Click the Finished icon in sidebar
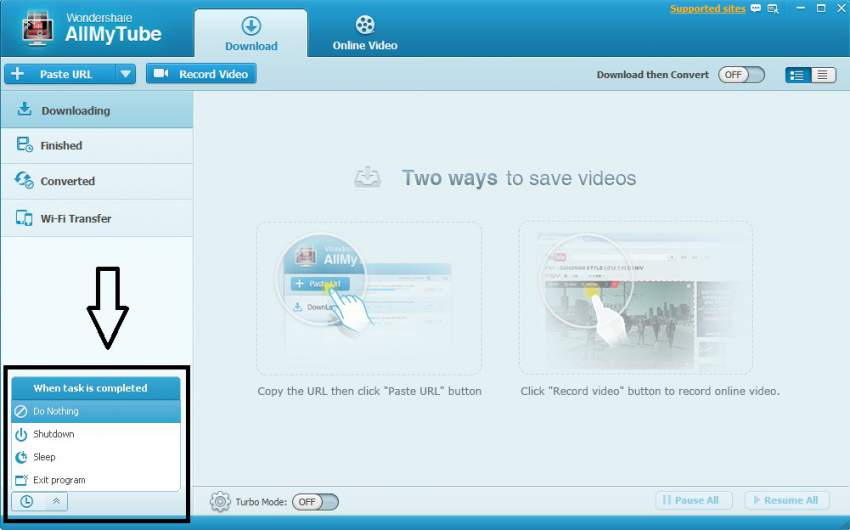This screenshot has height=530, width=850. tap(24, 145)
